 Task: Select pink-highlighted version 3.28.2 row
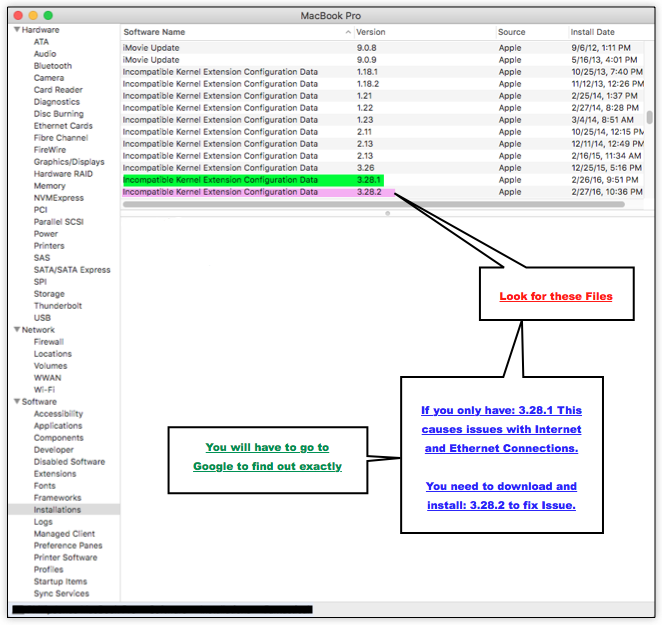point(383,192)
